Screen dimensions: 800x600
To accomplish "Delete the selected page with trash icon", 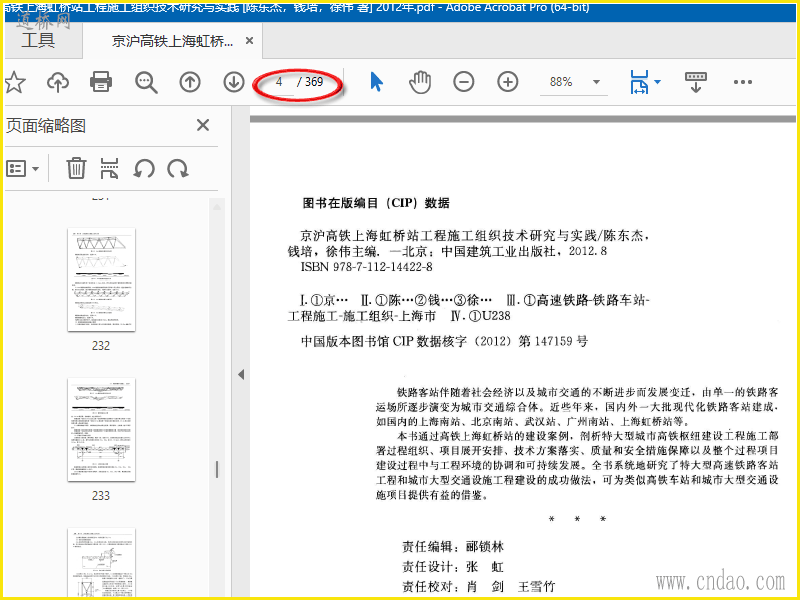I will coord(76,168).
